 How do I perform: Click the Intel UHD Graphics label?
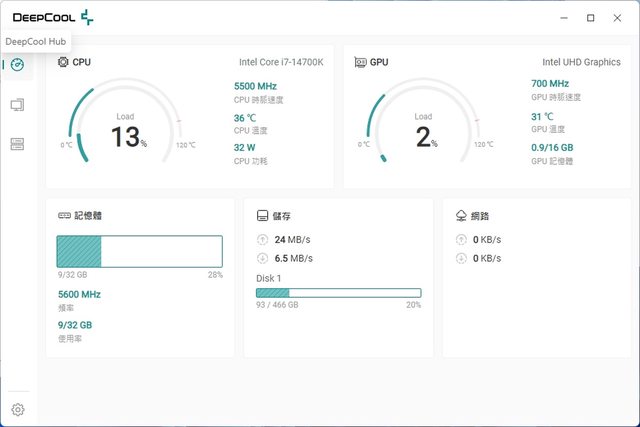click(581, 62)
